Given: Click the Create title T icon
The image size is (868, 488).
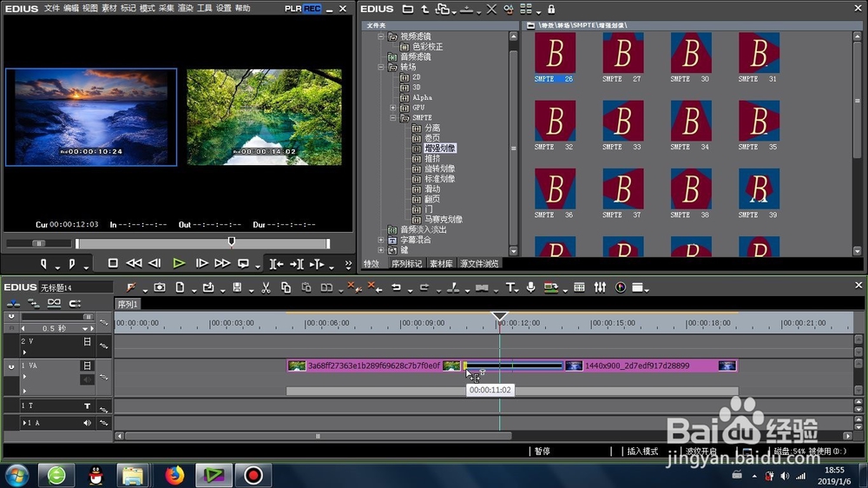Looking at the screenshot, I should tap(510, 287).
